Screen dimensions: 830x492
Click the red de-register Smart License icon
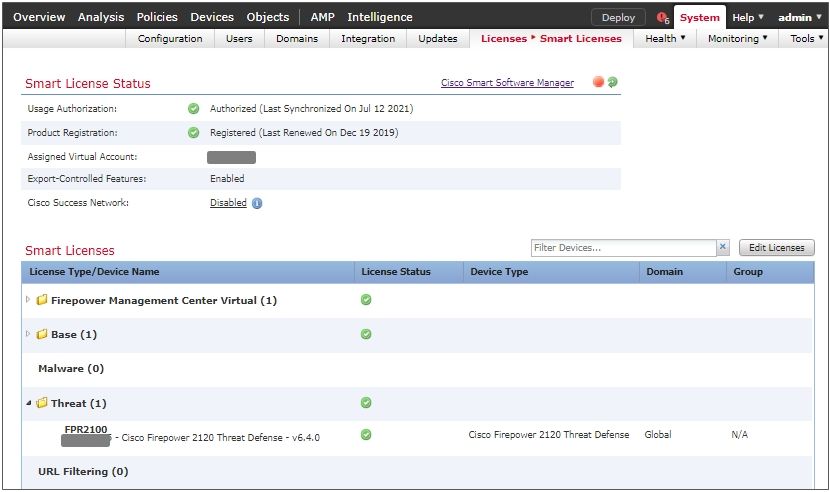click(598, 82)
